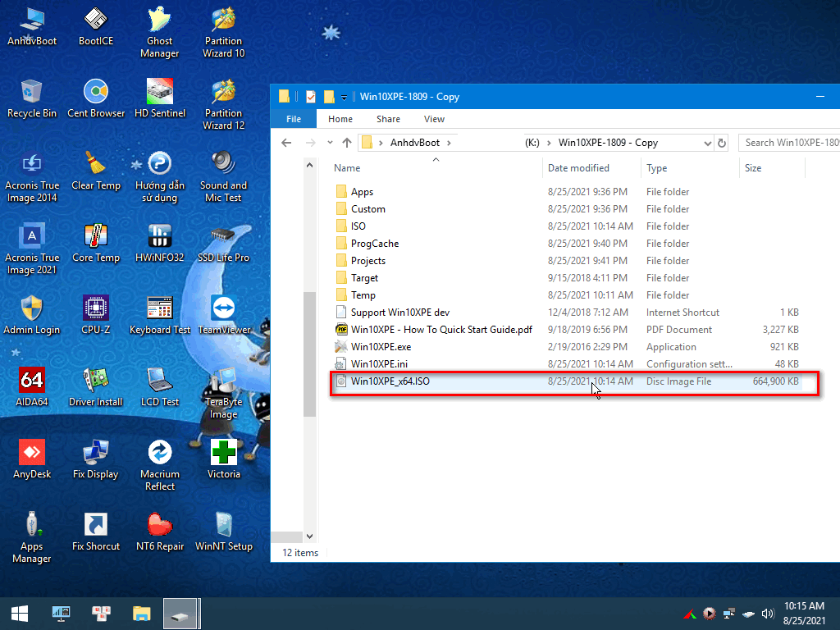The image size is (840, 630).
Task: Open TeamViewer desktop icon
Action: [x=223, y=316]
